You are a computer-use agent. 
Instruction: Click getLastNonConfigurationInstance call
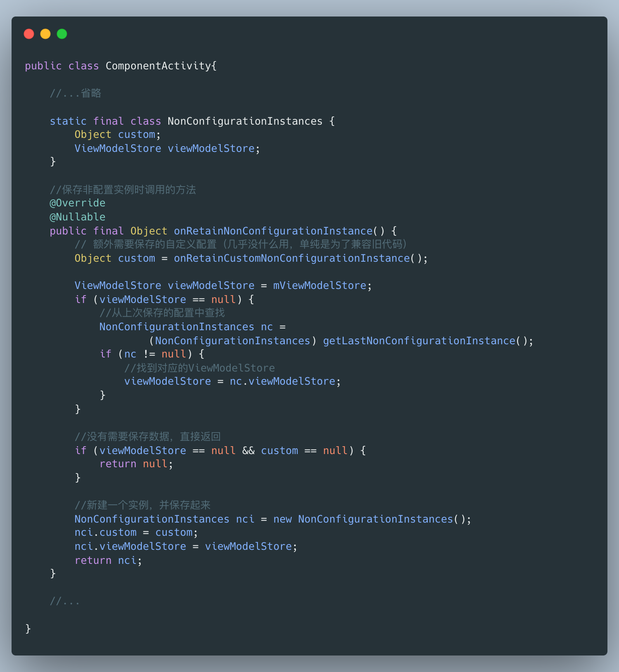pyautogui.click(x=419, y=341)
